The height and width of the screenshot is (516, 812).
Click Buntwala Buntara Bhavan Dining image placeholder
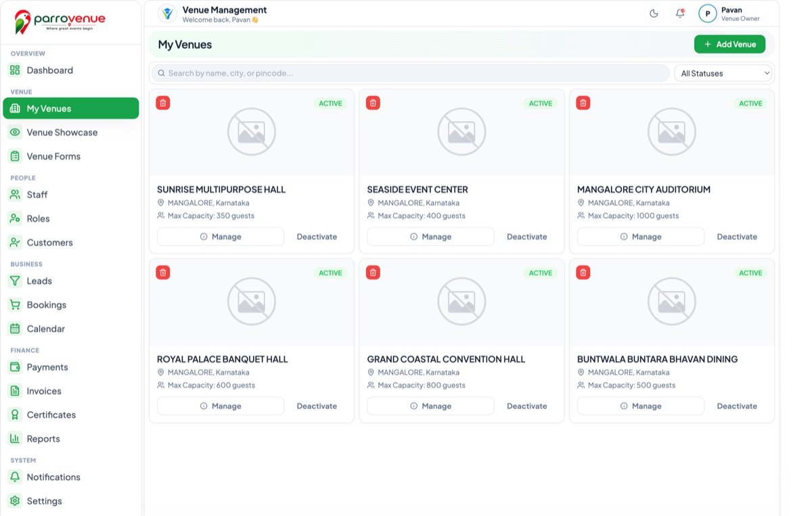[x=672, y=302]
